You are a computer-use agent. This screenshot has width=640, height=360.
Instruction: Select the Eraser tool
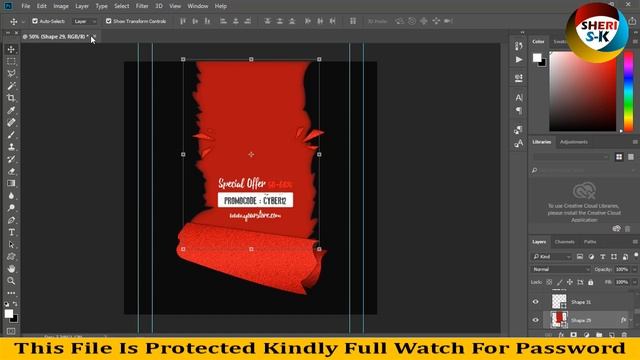(11, 171)
